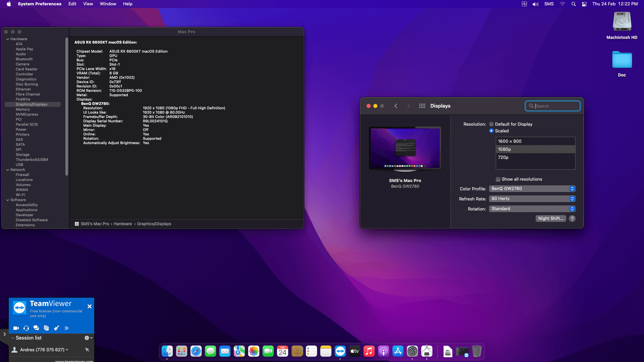Open TeamViewer whiteboard brush icon
The image size is (644, 362).
(56, 328)
